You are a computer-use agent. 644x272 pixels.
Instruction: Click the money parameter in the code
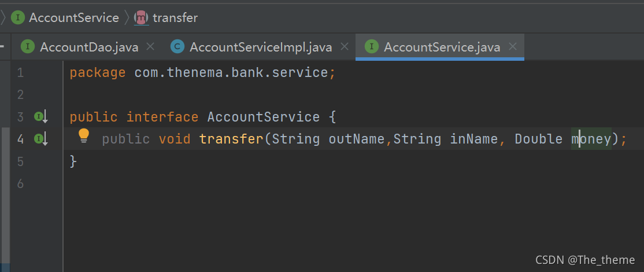pyautogui.click(x=591, y=139)
